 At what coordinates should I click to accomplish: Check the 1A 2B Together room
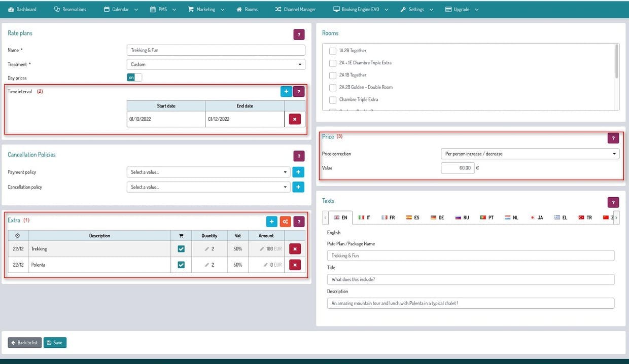(x=333, y=51)
